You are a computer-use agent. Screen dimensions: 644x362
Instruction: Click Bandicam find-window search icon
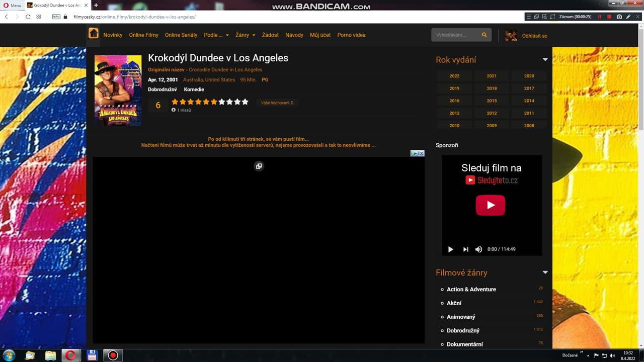544,17
